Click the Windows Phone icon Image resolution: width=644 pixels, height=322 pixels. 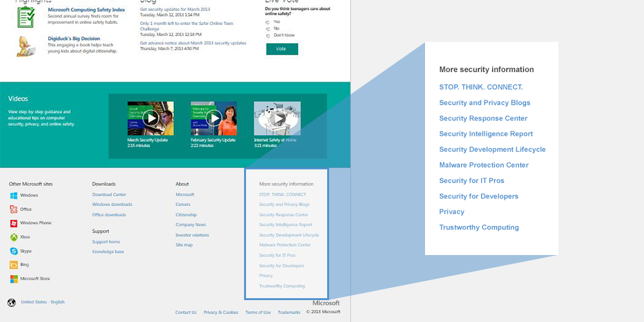(x=14, y=223)
